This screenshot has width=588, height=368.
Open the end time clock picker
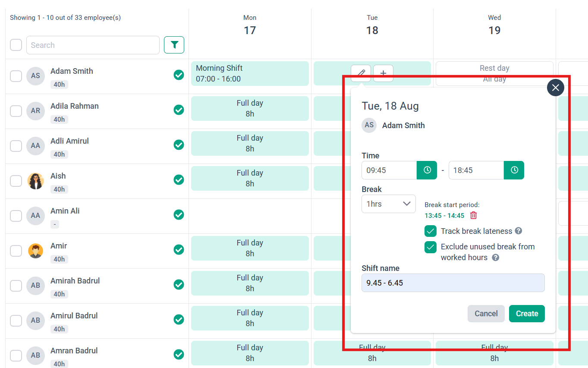pos(514,170)
